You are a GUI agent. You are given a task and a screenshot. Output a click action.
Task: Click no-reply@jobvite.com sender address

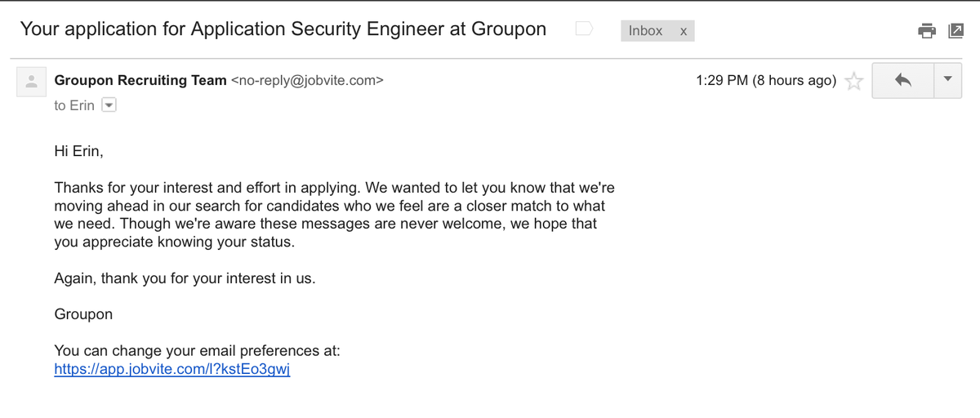click(307, 80)
